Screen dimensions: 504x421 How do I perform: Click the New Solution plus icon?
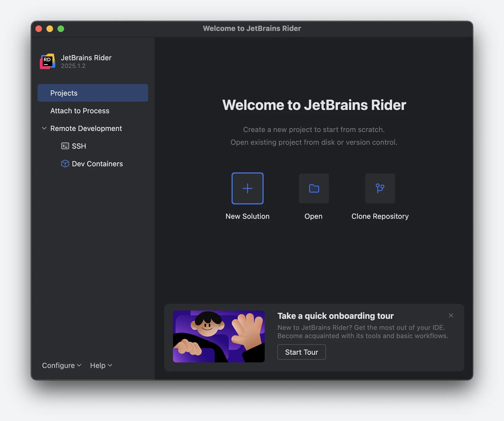point(247,188)
